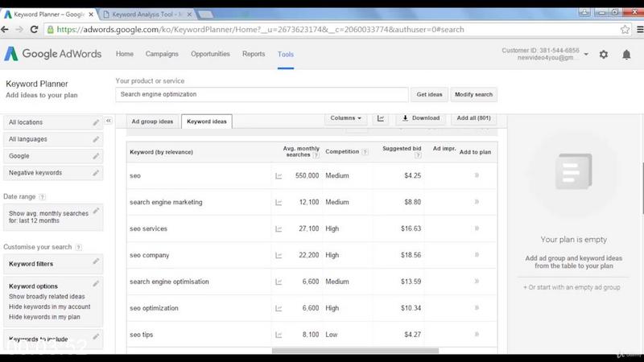Image resolution: width=644 pixels, height=362 pixels.
Task: Edit the All languages pencil icon
Action: pos(96,139)
